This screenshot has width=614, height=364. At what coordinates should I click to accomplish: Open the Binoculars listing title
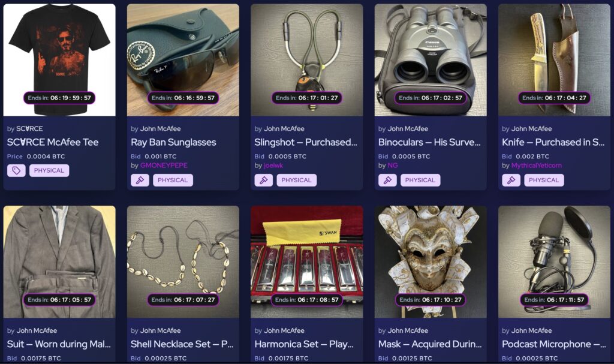[x=429, y=142]
